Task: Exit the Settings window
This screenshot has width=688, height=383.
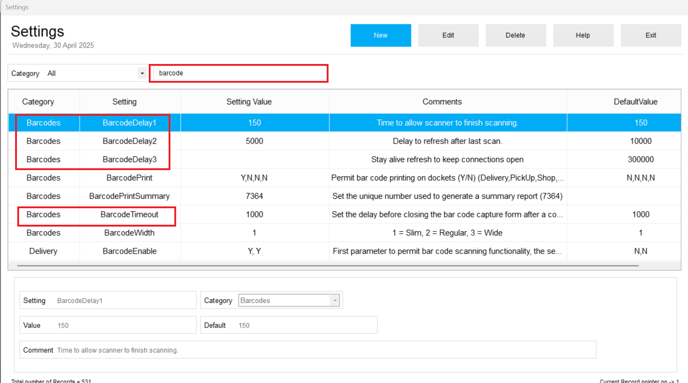Action: coord(651,36)
